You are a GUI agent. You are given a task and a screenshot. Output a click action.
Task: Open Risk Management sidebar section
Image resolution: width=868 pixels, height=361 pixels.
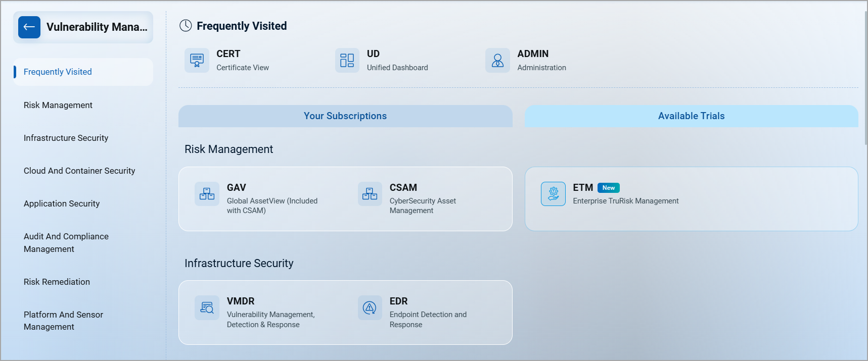tap(58, 105)
